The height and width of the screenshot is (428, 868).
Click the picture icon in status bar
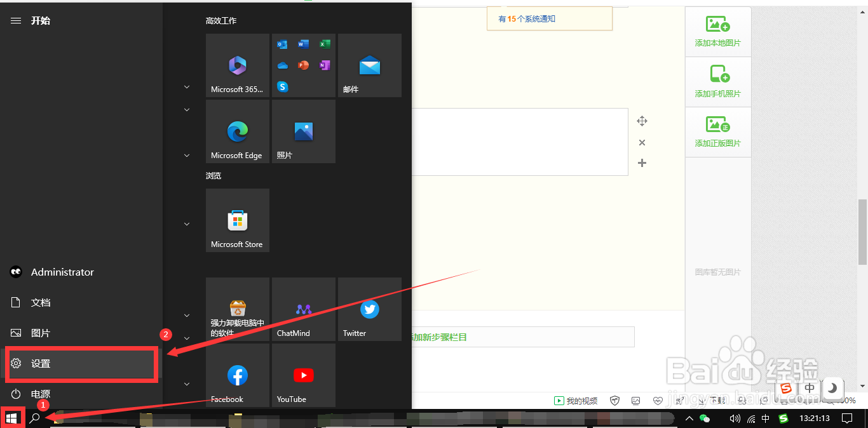tap(636, 401)
